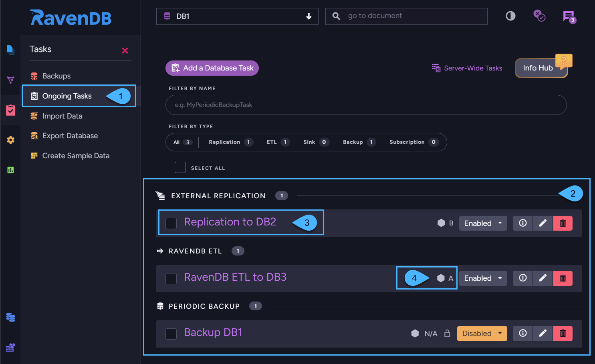Open the Documents sidebar icon
The width and height of the screenshot is (595, 364).
point(10,50)
